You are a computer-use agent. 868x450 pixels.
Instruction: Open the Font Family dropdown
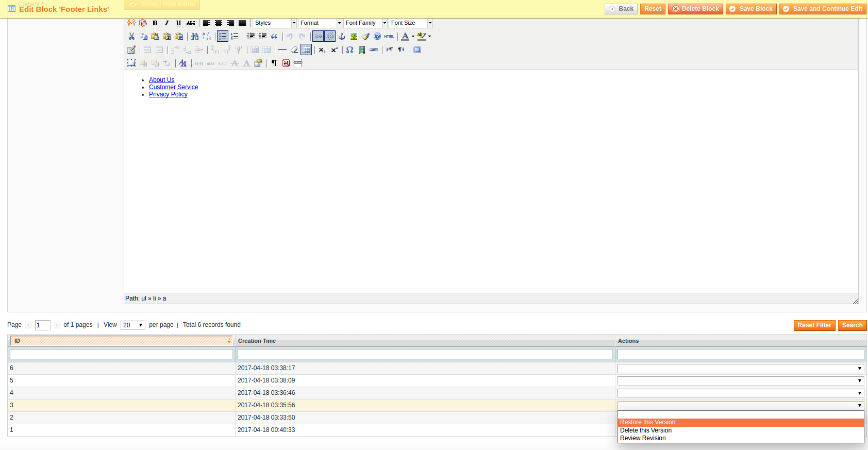click(x=365, y=23)
